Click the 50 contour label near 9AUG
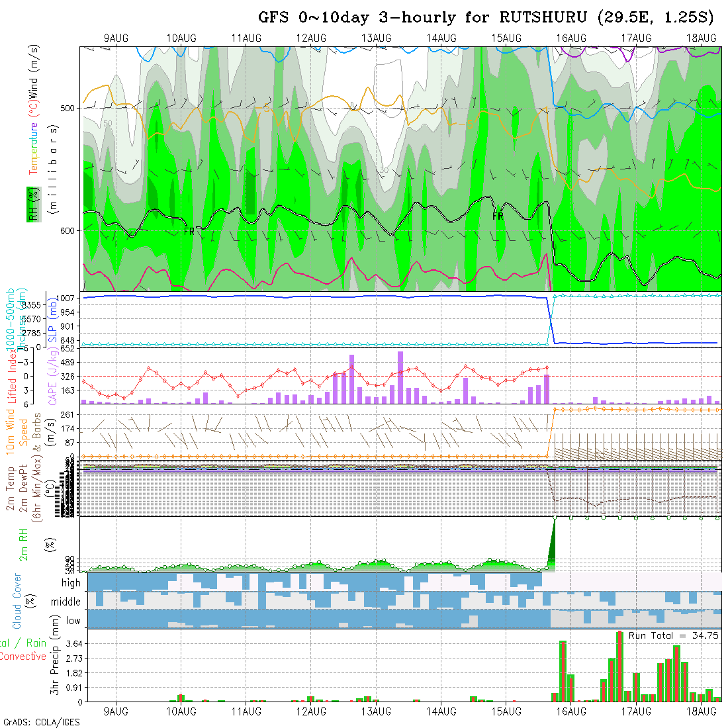The image size is (728, 728). tap(108, 124)
